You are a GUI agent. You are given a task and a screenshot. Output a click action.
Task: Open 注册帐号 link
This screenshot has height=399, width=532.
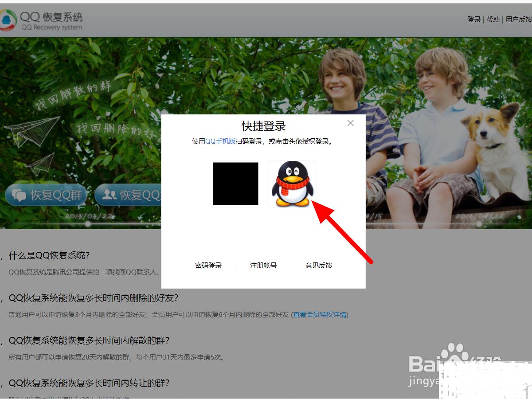pyautogui.click(x=263, y=266)
